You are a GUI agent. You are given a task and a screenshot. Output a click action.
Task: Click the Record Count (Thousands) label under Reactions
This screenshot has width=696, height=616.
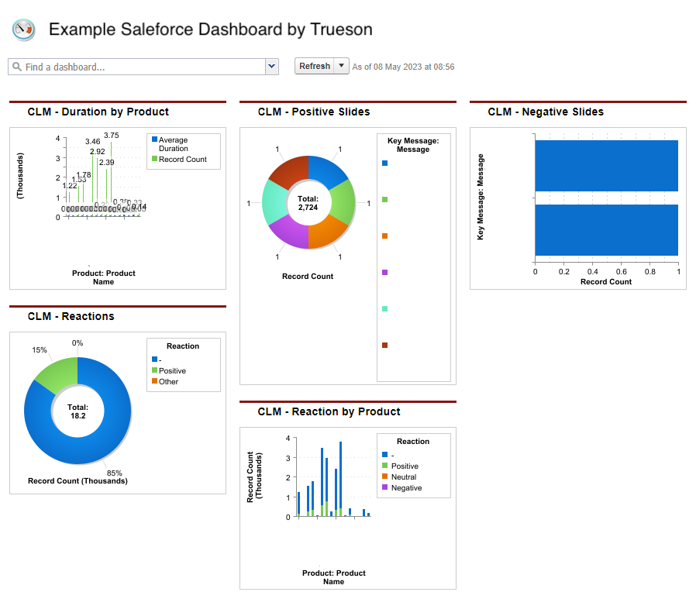[x=78, y=481]
